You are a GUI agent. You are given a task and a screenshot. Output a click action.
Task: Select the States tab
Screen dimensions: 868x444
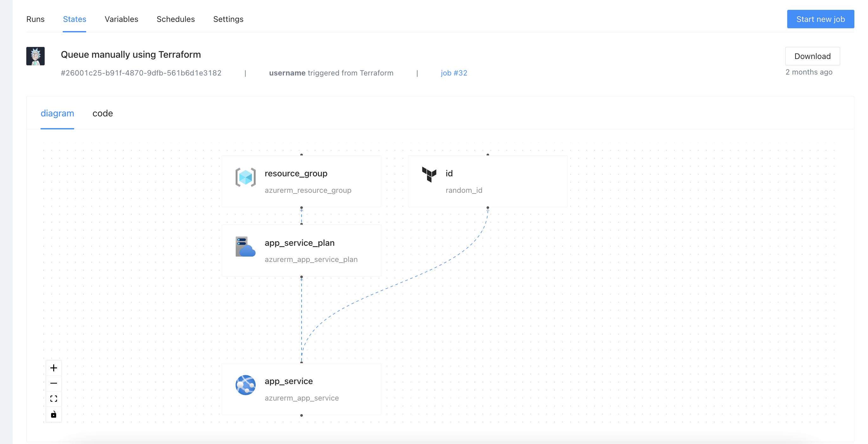click(x=74, y=19)
